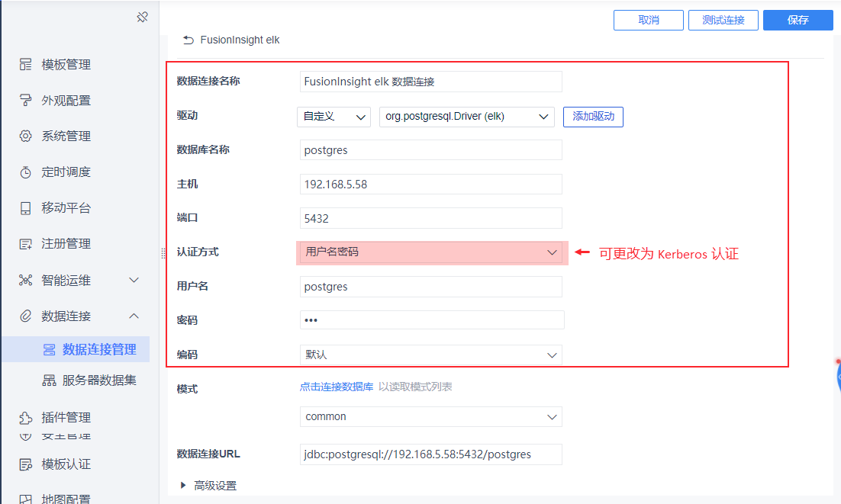Viewport: 841px width, 504px height.
Task: Click the 保存 button
Action: (797, 20)
